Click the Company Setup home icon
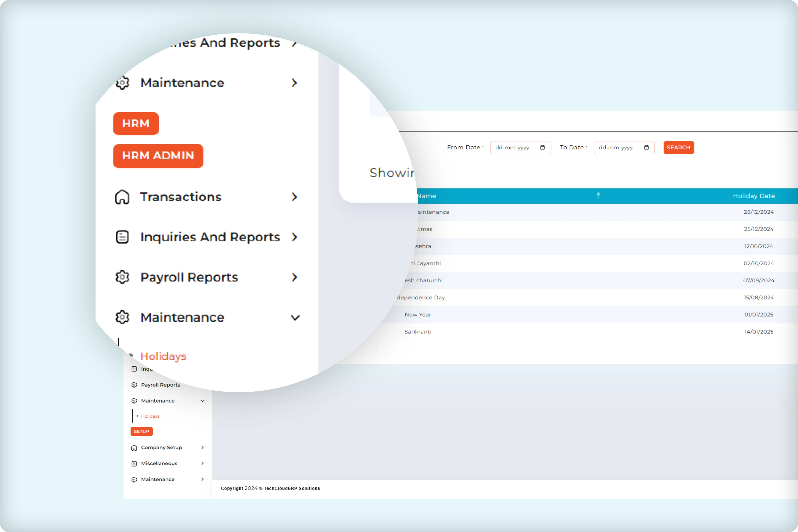 (134, 448)
